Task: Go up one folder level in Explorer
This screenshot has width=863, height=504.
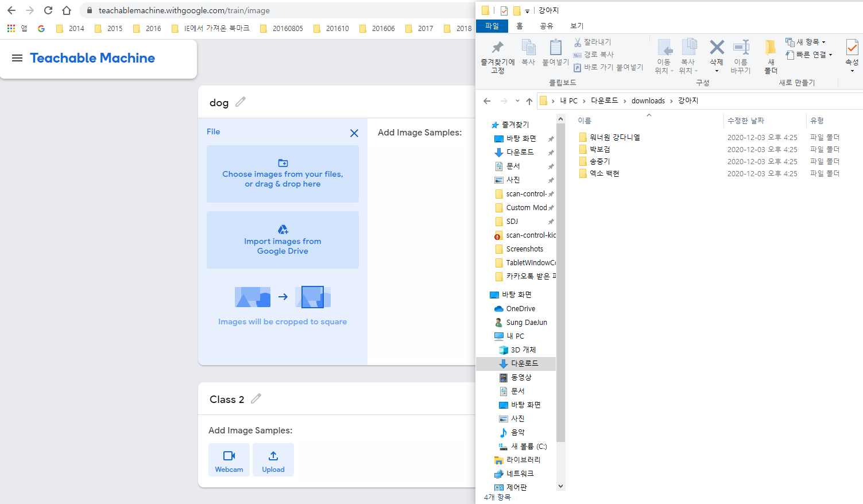Action: coord(529,100)
